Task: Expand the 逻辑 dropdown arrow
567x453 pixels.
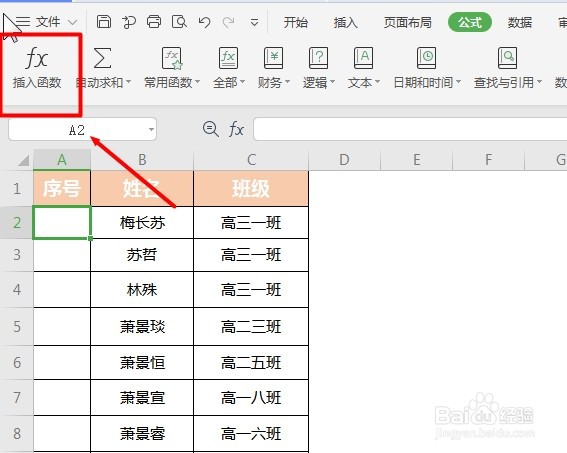Action: click(x=332, y=82)
